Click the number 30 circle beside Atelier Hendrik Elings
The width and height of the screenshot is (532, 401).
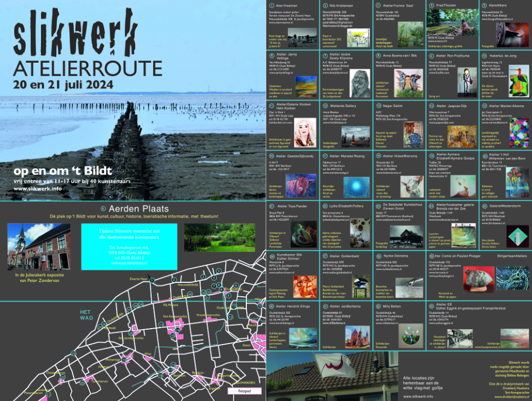coord(271,306)
